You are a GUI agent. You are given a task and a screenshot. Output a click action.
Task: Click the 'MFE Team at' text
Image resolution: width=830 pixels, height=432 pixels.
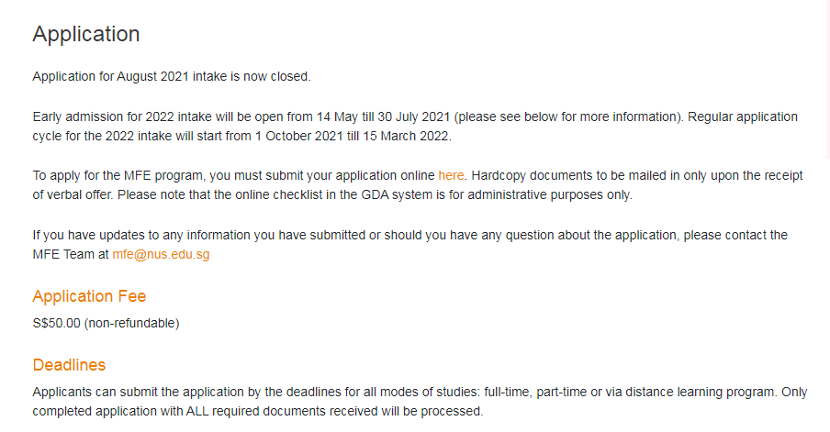click(70, 254)
